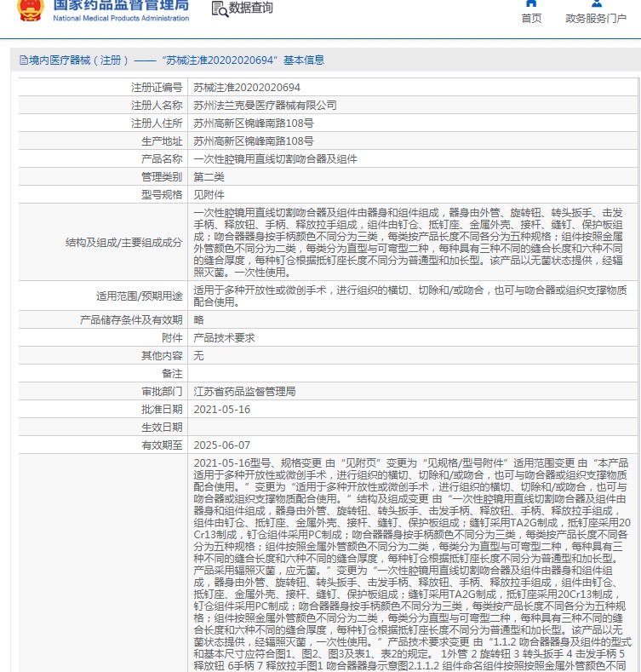
Task: Click product name 一次性腔镜用直线切割吻合器及组件
Action: coord(275,159)
